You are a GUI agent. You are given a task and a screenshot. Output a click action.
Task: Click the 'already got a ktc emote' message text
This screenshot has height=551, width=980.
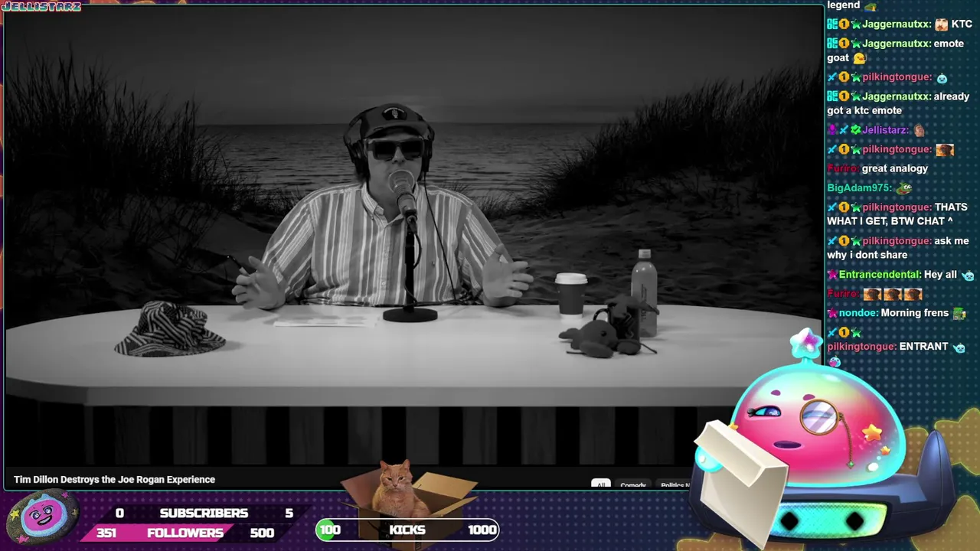click(x=897, y=103)
